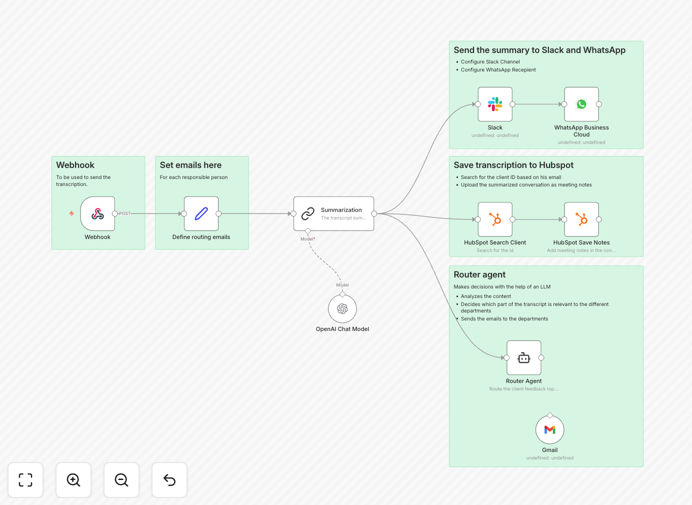
Task: Reset the canvas zoom level
Action: tap(169, 480)
